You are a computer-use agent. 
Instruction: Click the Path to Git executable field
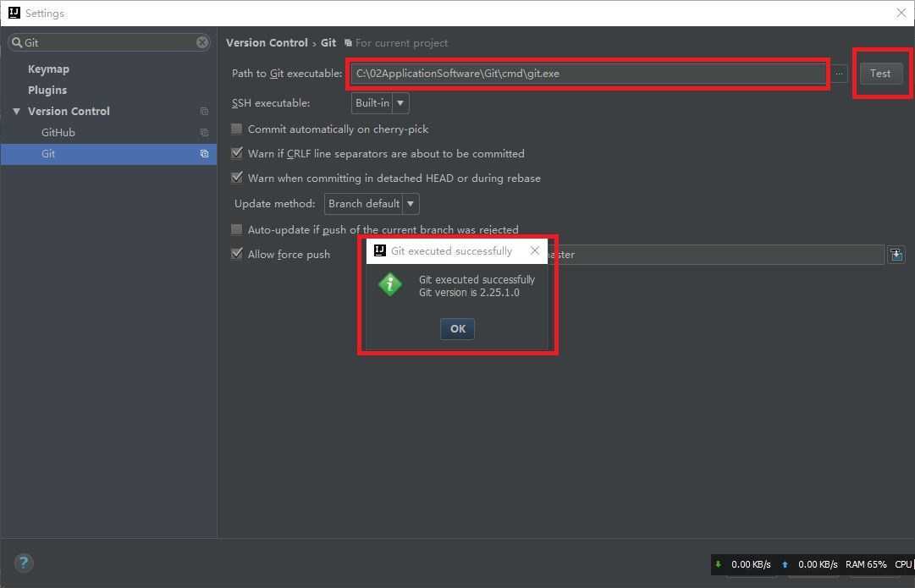588,74
